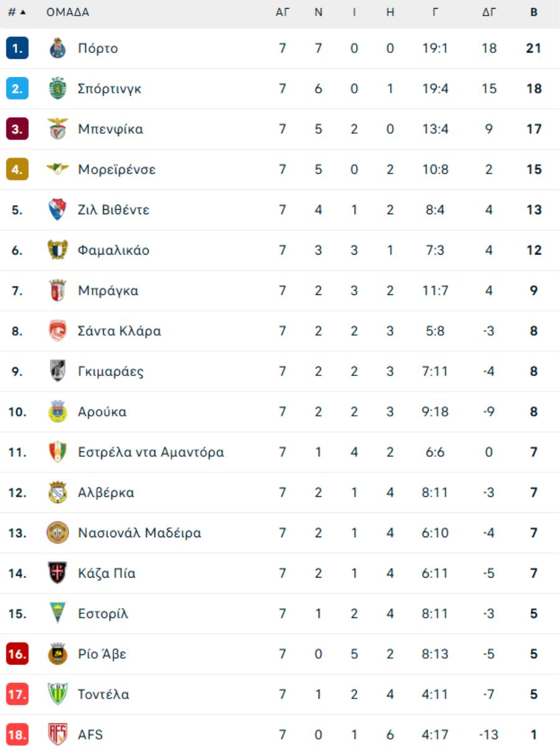Viewport: 560px width, 752px height.
Task: Click the blue rank 1 badge
Action: pos(17,49)
